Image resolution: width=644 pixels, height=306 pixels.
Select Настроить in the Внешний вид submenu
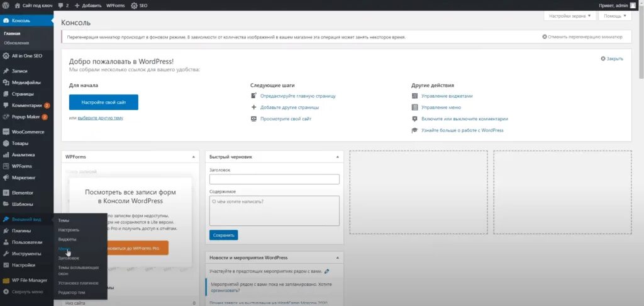[69, 230]
